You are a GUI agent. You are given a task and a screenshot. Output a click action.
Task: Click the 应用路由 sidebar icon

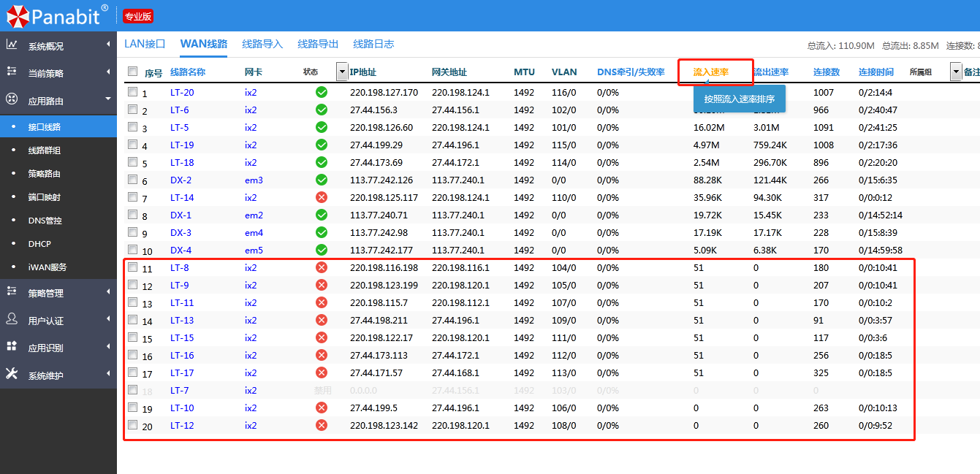[x=12, y=99]
